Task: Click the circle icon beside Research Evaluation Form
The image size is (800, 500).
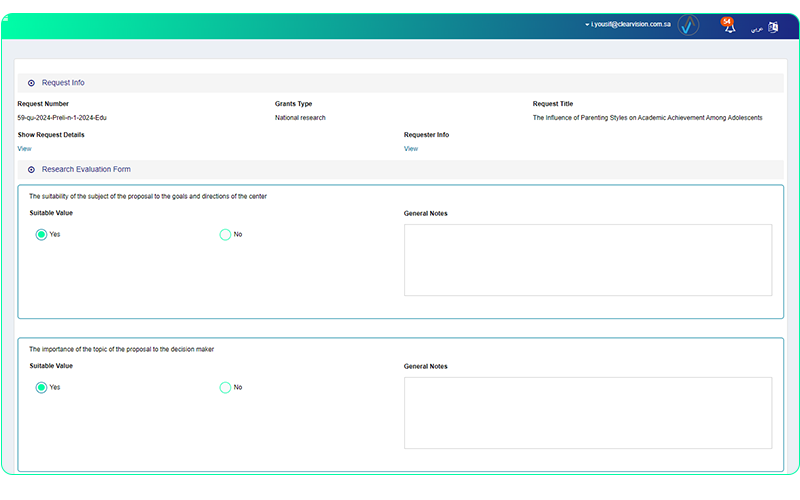Action: (31, 170)
